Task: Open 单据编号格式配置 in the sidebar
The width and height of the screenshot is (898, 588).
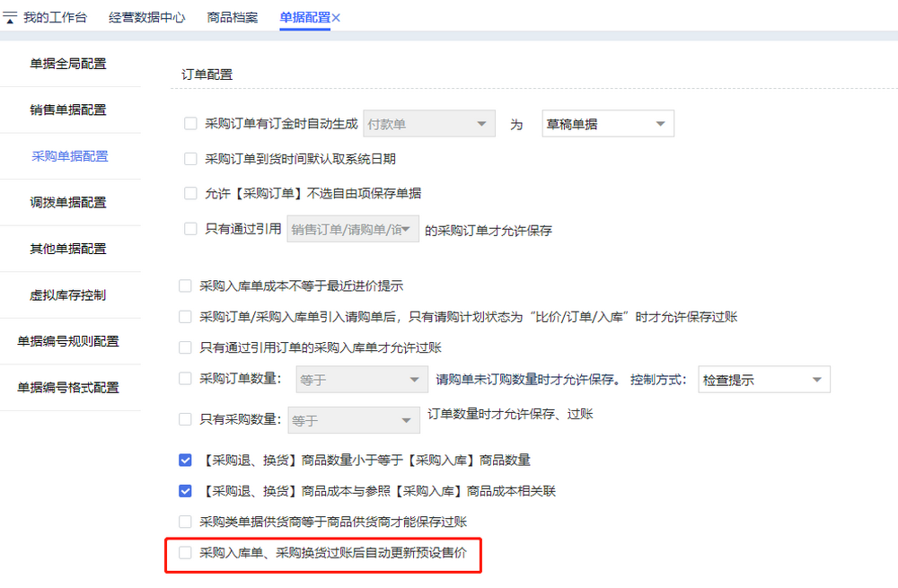Action: point(69,388)
